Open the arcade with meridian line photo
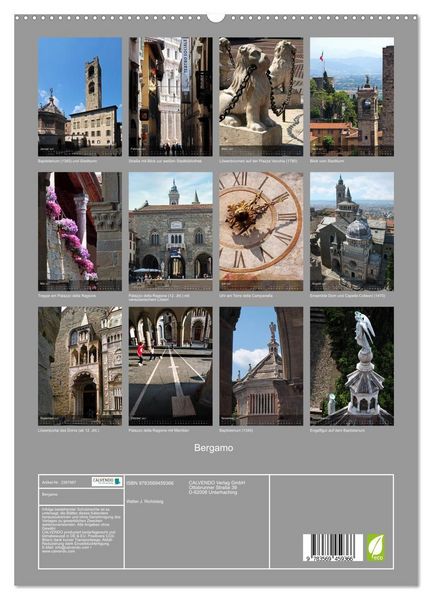Viewport: 432px width, 600px height. pyautogui.click(x=171, y=366)
